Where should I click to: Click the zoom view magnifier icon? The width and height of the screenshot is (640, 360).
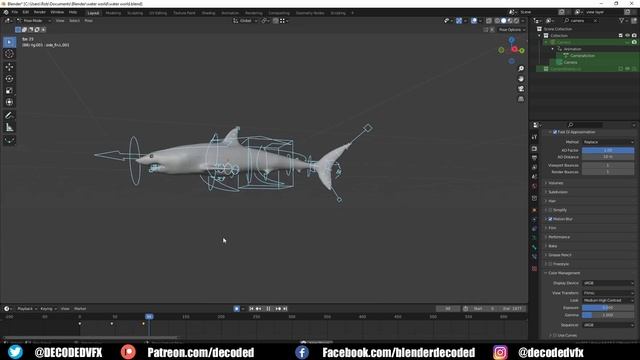(521, 69)
